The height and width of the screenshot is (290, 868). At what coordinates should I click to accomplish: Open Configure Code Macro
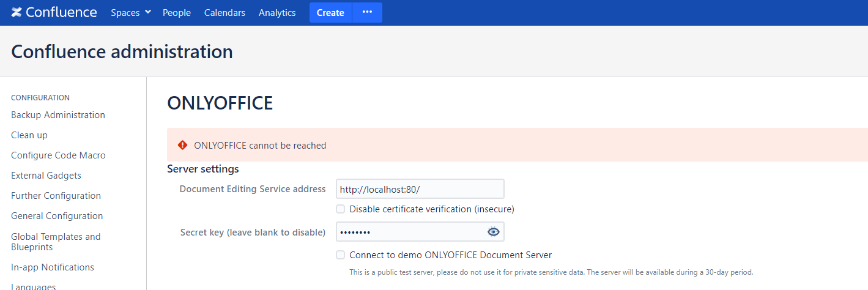coord(58,155)
